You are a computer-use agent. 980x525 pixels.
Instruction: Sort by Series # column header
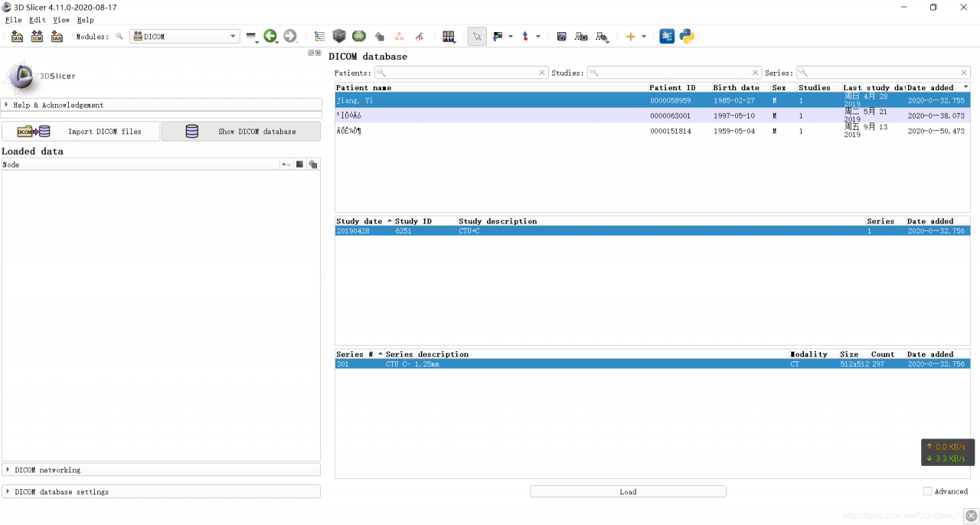tap(359, 354)
